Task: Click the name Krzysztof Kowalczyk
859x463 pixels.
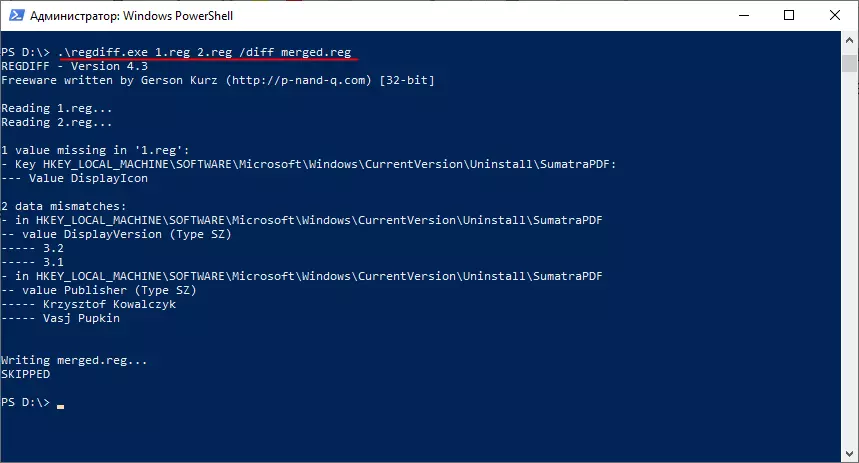Action: (x=108, y=304)
